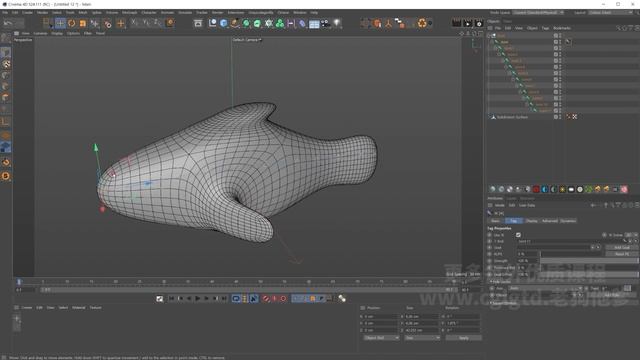Viewport: 640px width, 360px height.
Task: Click the timeline playhead at frame zero
Action: (19, 282)
